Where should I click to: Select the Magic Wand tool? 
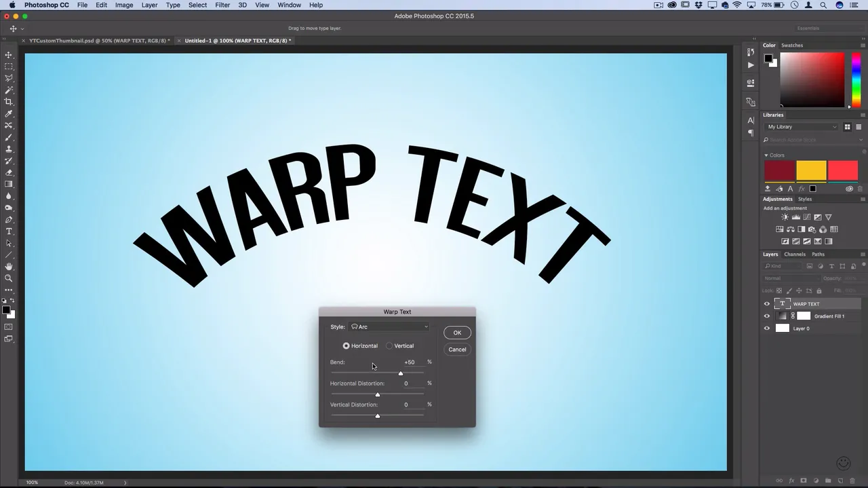pyautogui.click(x=9, y=90)
